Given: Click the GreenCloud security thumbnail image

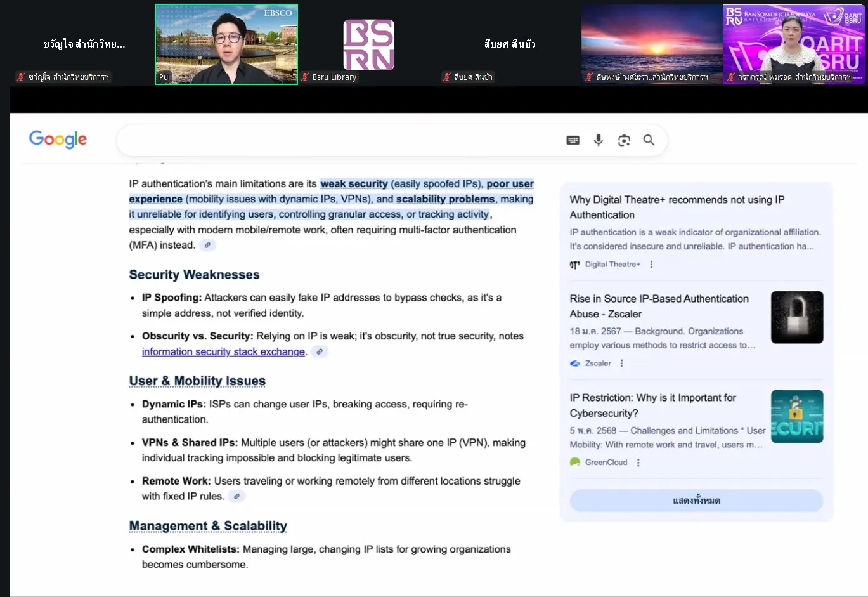Looking at the screenshot, I should [797, 416].
